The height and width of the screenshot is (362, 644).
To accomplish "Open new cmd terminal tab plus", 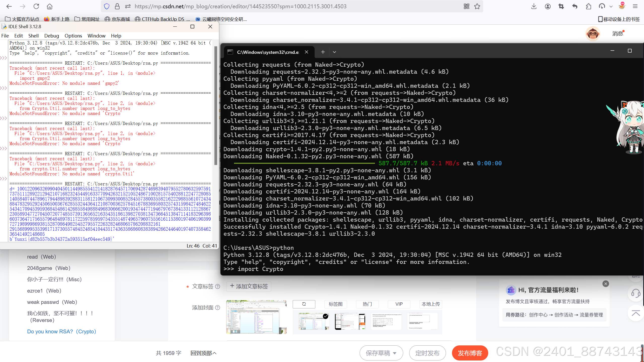I will coord(323,52).
